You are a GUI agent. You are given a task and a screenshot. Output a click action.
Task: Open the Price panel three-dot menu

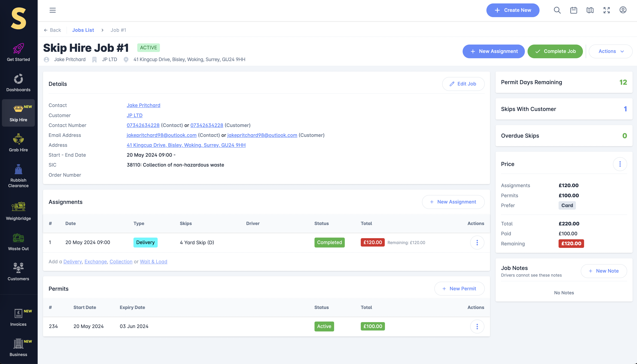point(620,164)
